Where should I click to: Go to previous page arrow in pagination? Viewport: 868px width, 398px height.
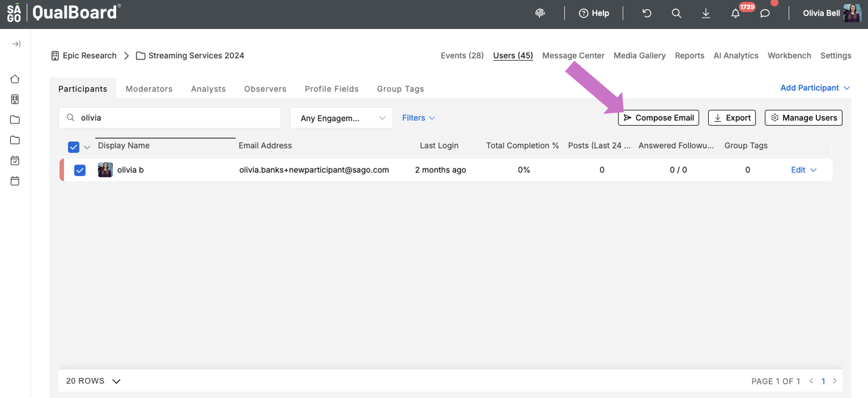812,381
